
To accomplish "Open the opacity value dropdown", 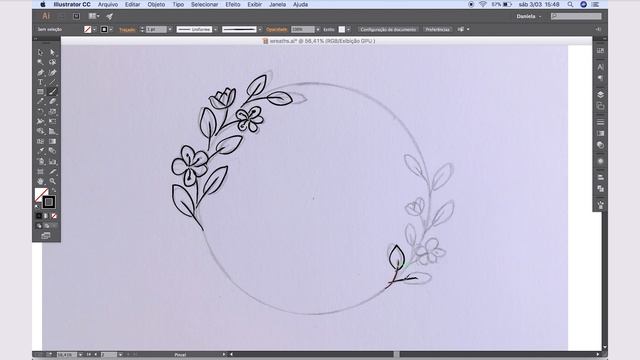I will point(318,29).
